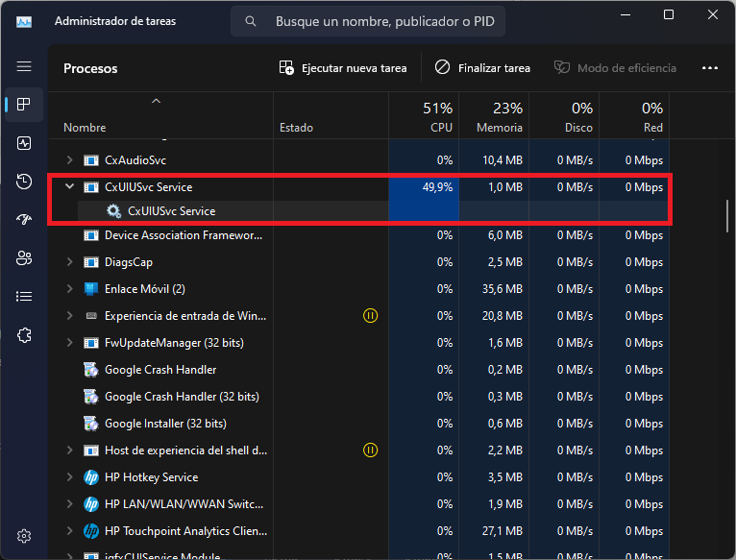Click the HP Hotkey Service logo icon

point(91,477)
